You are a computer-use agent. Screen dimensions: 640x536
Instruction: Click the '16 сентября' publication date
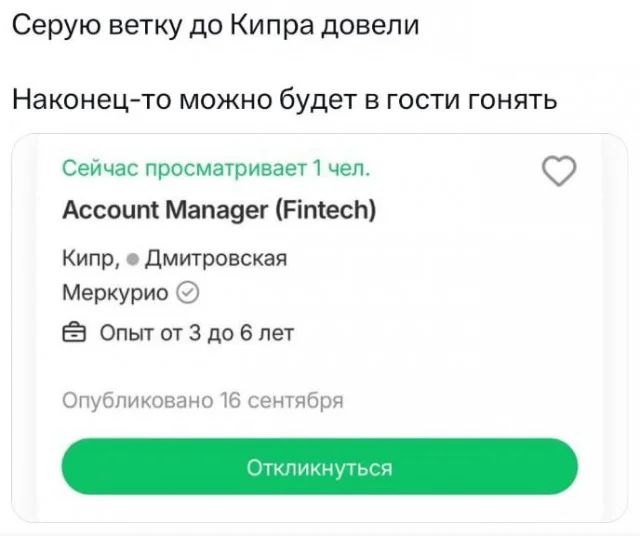coord(281,401)
